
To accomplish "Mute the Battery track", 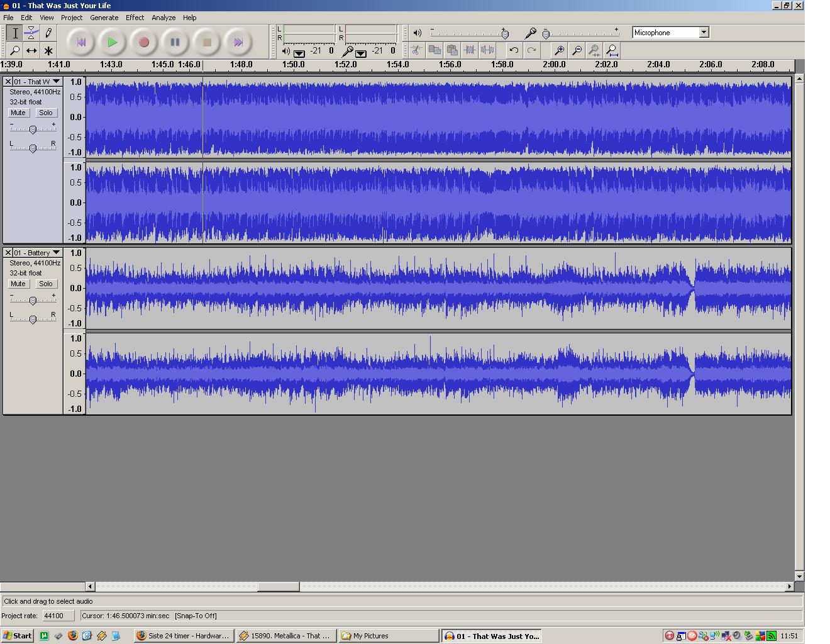I will pos(18,284).
